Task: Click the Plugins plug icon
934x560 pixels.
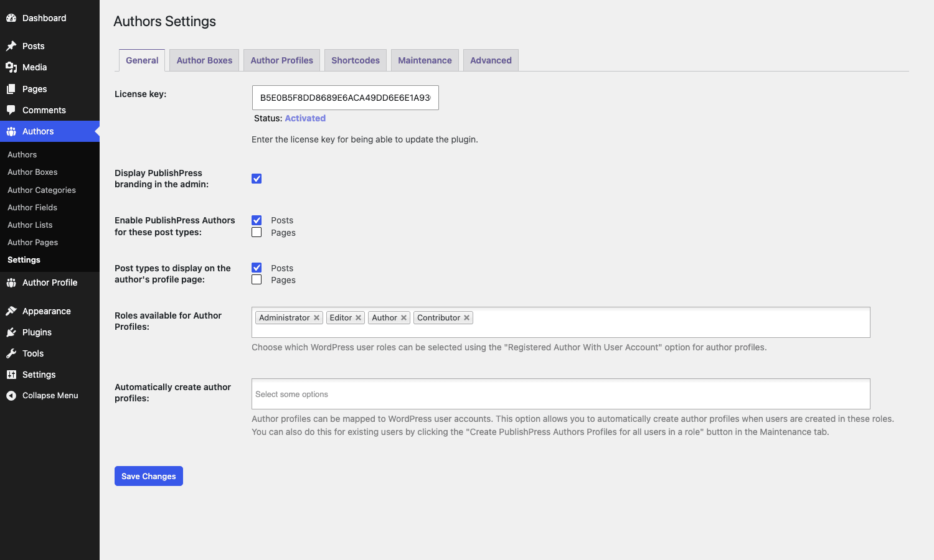Action: 11,332
